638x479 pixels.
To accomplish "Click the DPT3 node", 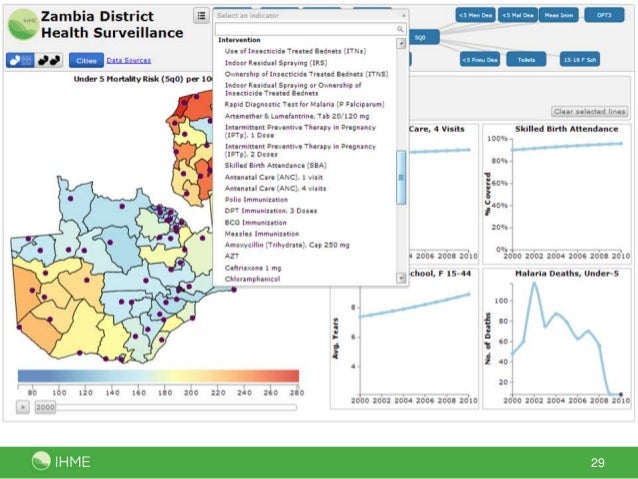I will [605, 16].
